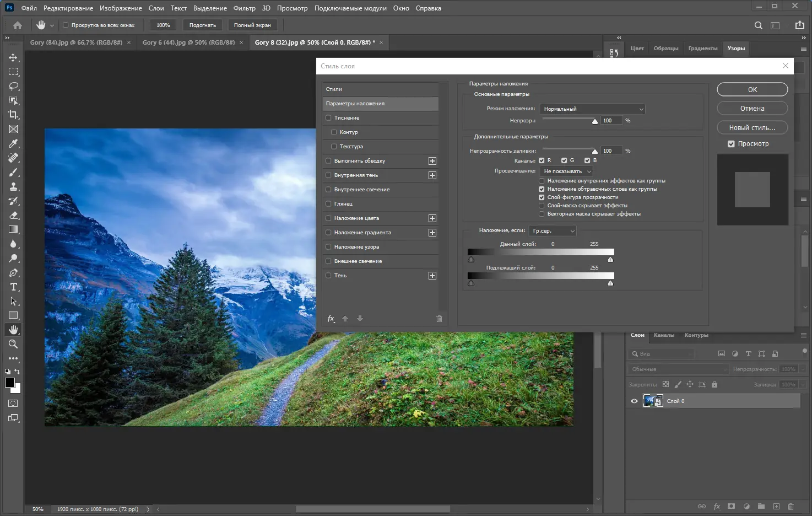Toggle the Просмотр preview checkbox

[x=731, y=144]
